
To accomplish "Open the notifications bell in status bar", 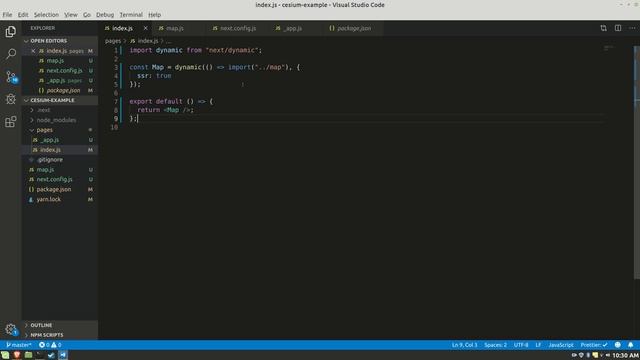I will (x=631, y=345).
